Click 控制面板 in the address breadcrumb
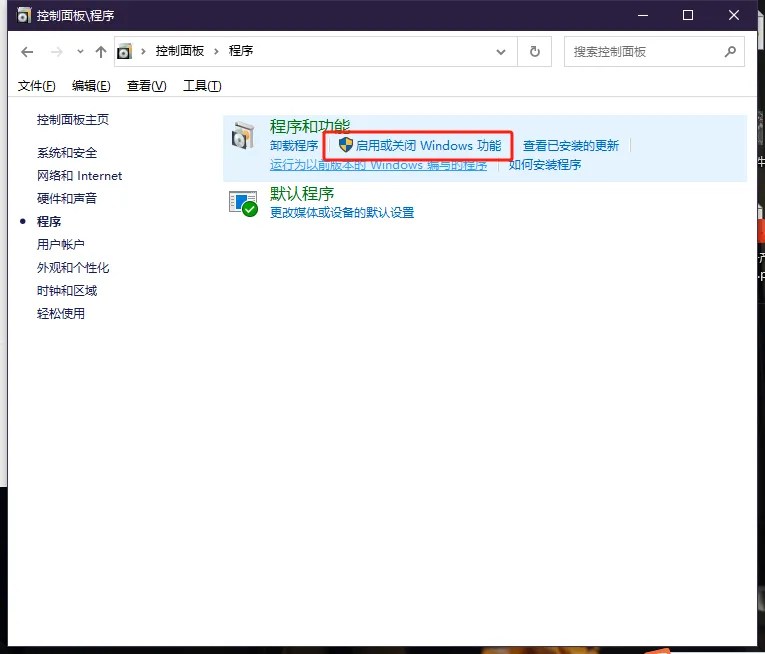Screen dimensions: 765x654 [180, 51]
